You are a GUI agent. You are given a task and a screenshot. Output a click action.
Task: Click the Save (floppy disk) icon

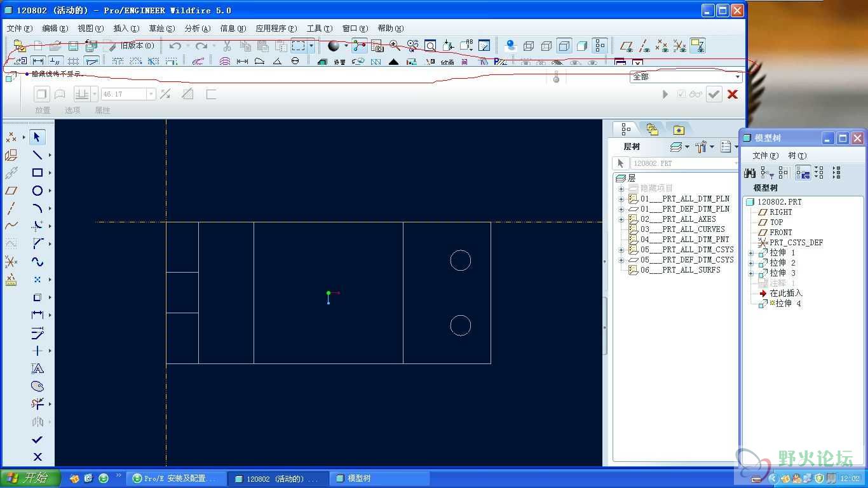click(73, 46)
